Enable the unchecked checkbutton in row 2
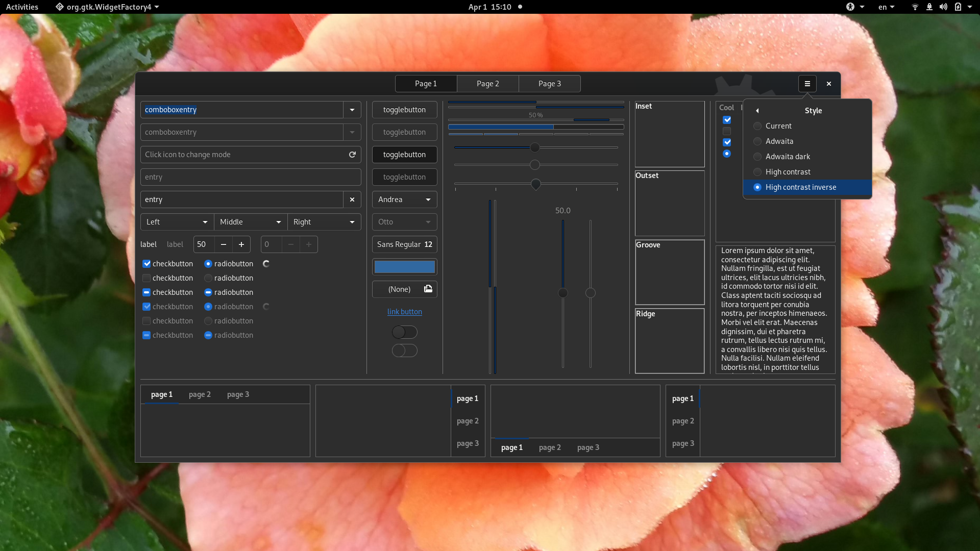Screen dimensions: 980x551 pyautogui.click(x=146, y=278)
